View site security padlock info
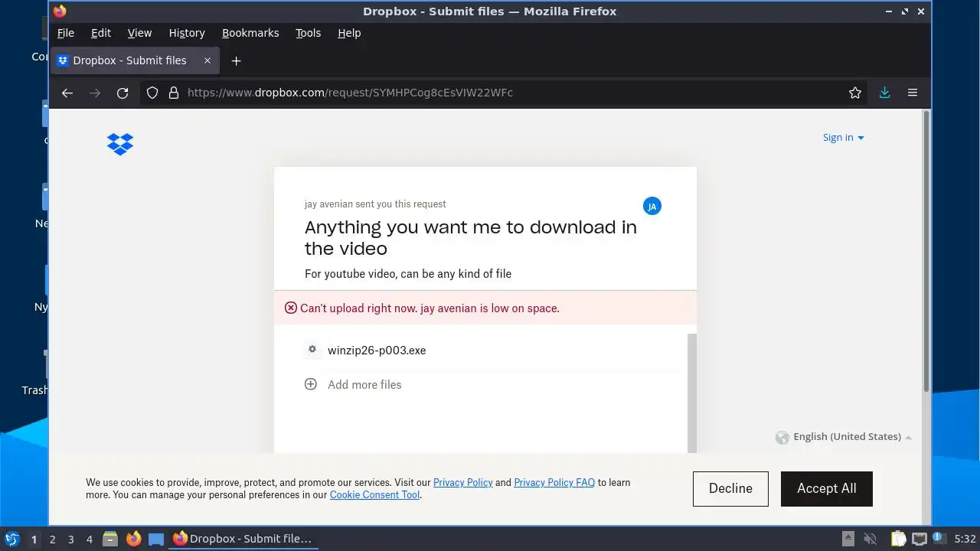Screen dimensions: 980x551 pyautogui.click(x=174, y=93)
